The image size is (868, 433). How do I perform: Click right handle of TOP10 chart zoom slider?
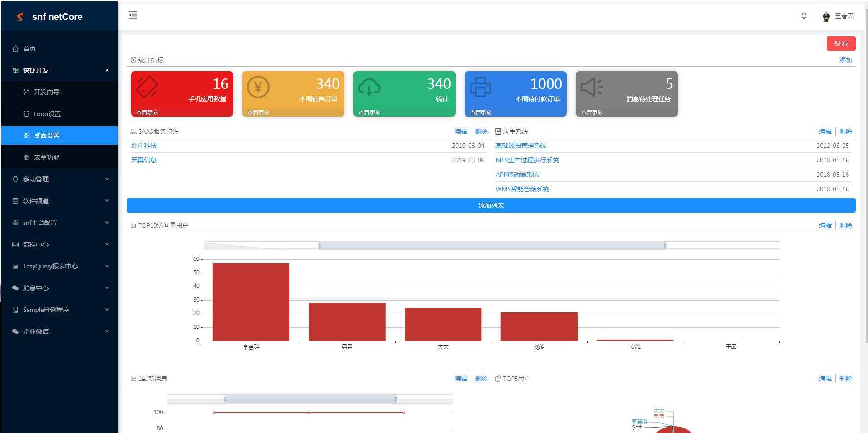coord(665,246)
